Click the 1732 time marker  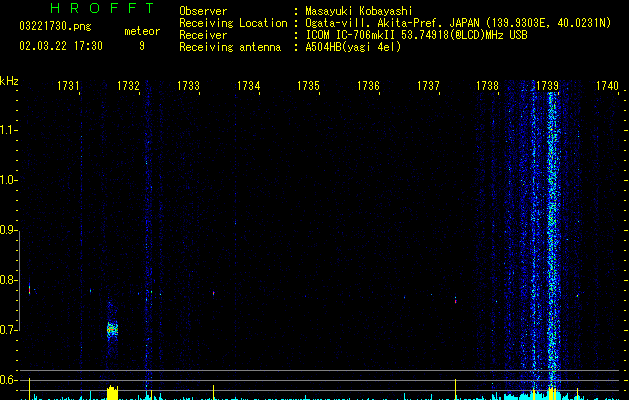128,86
